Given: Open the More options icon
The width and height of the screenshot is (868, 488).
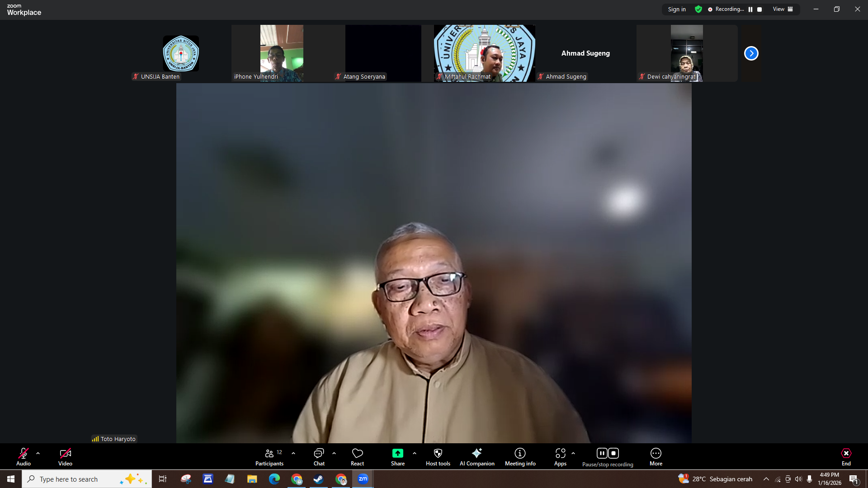Looking at the screenshot, I should [656, 454].
